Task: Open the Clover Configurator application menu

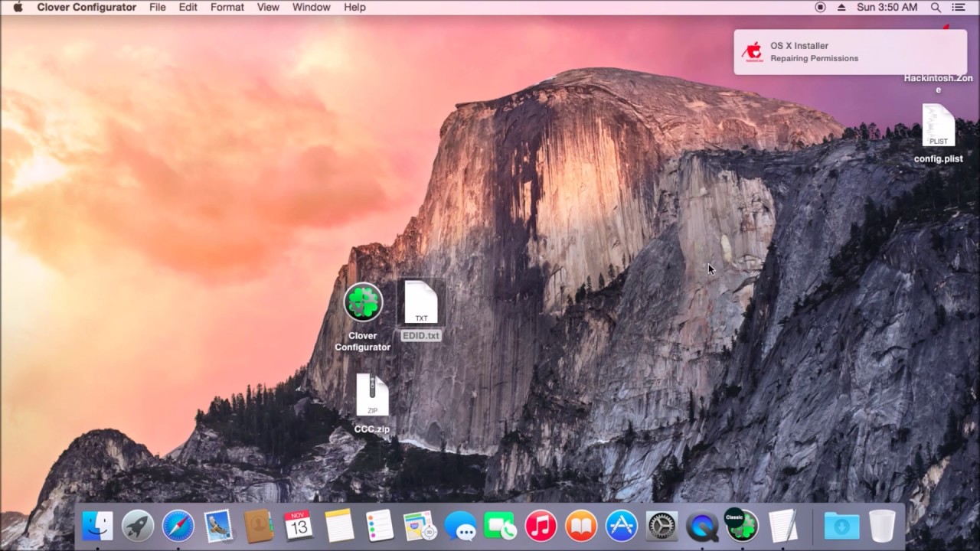Action: (x=87, y=7)
